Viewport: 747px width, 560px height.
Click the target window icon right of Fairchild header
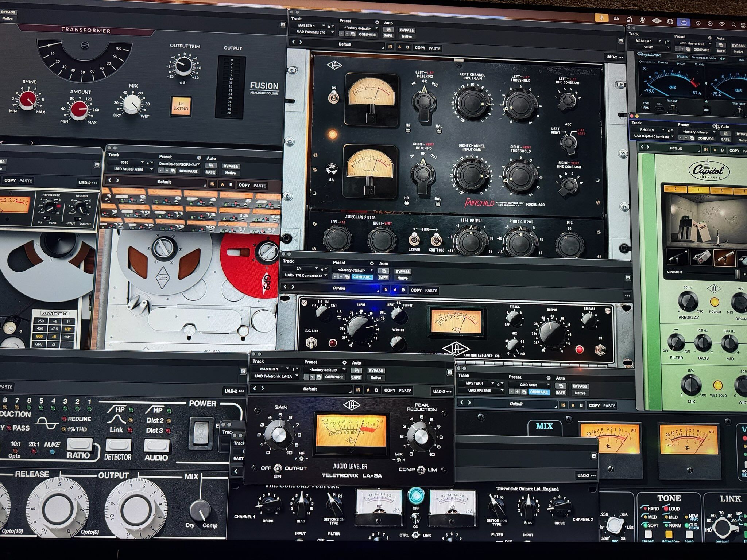(621, 41)
